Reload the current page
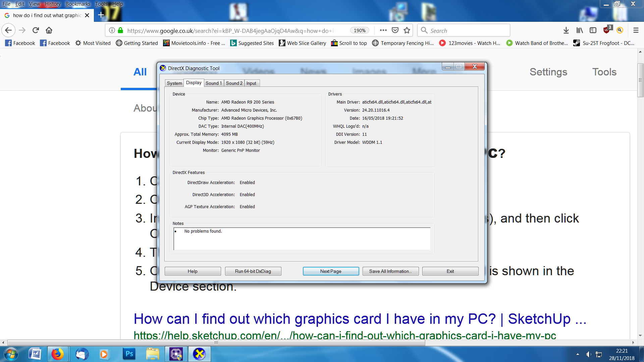This screenshot has height=362, width=644. click(36, 31)
